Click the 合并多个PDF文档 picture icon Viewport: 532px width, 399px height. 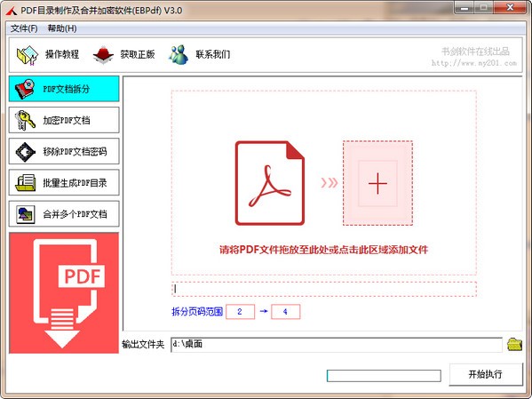26,214
